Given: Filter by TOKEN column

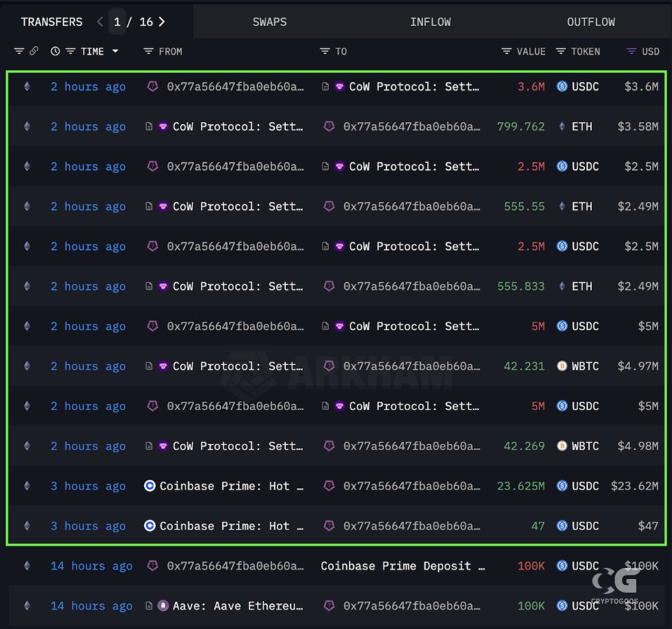Looking at the screenshot, I should (561, 51).
